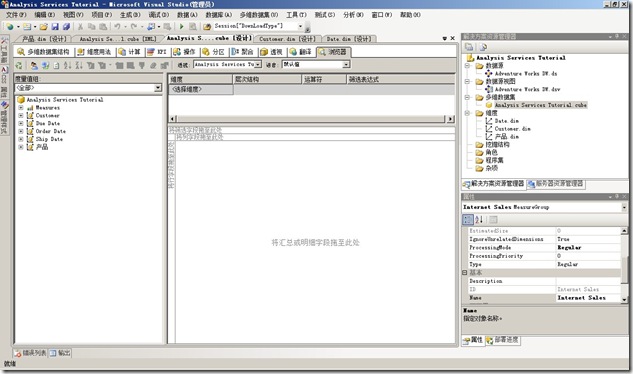633x374 pixels.
Task: Click the Sort Descending icon in browser toolbar
Action: pos(79,65)
